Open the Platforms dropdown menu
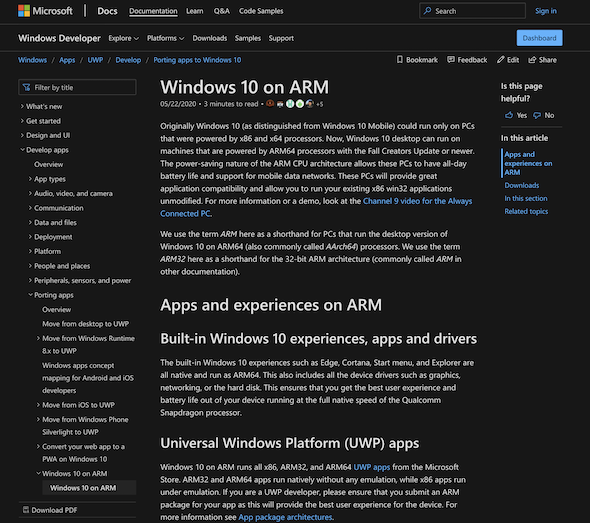 pyautogui.click(x=166, y=38)
